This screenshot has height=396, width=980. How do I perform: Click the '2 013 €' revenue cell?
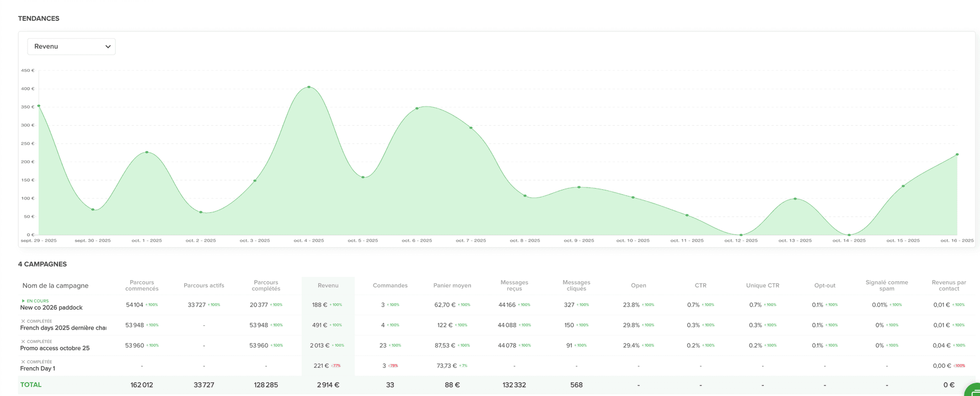point(319,346)
